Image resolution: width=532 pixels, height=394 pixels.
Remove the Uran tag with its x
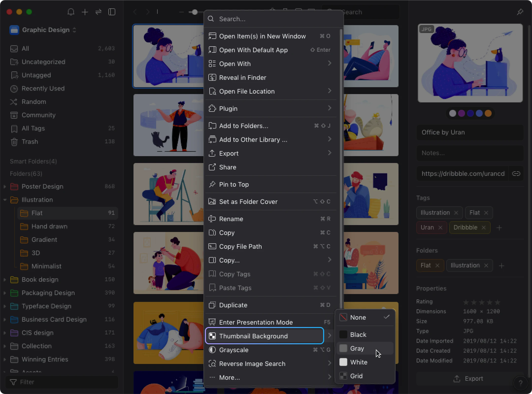(440, 228)
